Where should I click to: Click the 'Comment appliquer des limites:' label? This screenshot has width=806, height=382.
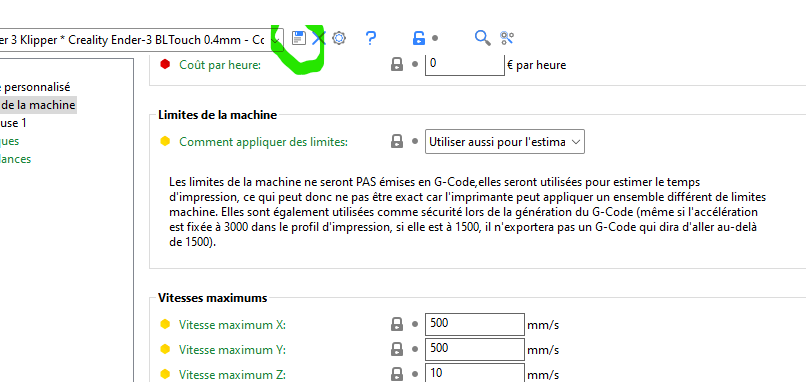pos(263,142)
